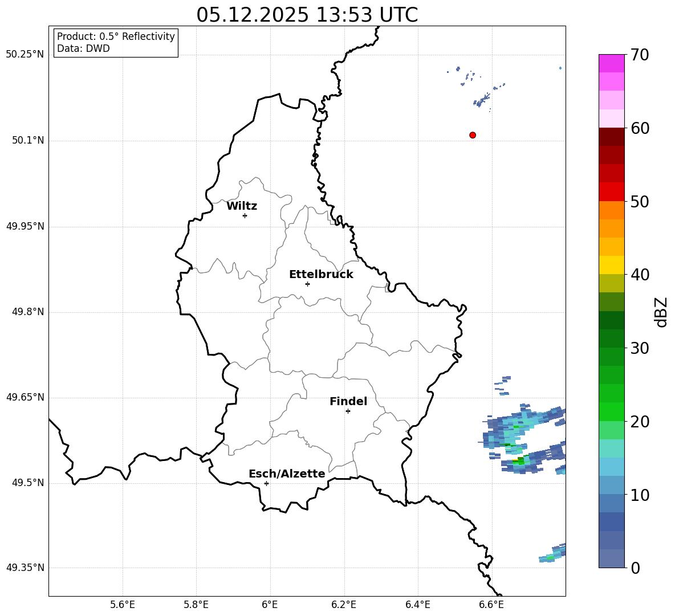
Task: Pick the magenta 68-70 dBZ color band
Action: tap(611, 63)
